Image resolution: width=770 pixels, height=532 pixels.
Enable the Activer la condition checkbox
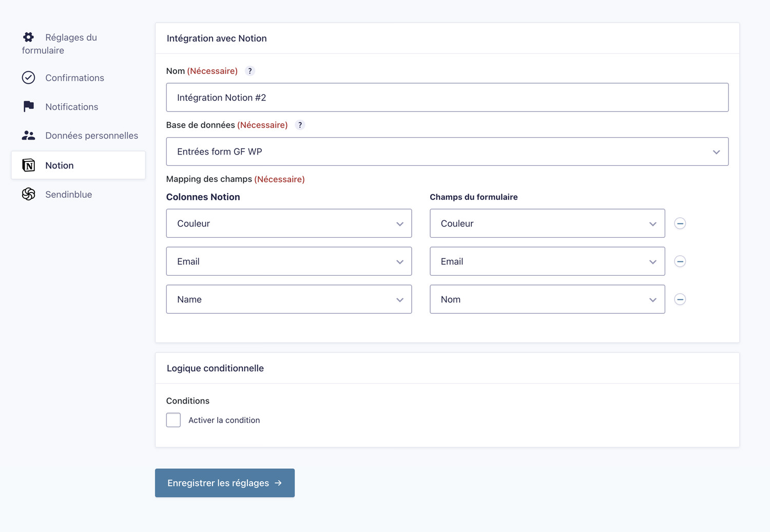174,420
